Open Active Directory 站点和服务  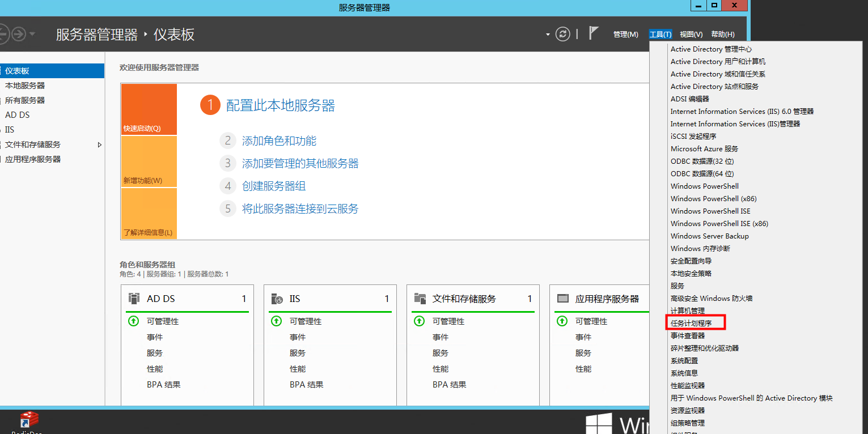(714, 87)
